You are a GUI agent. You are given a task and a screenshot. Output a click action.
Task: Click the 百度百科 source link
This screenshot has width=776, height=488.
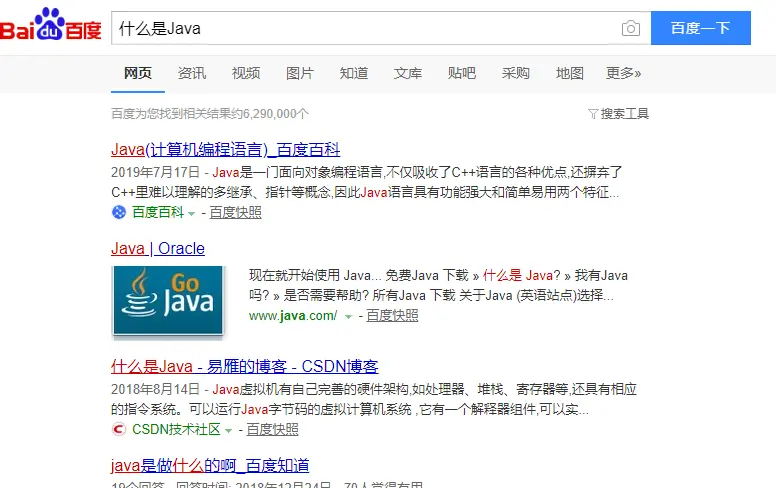(x=158, y=212)
